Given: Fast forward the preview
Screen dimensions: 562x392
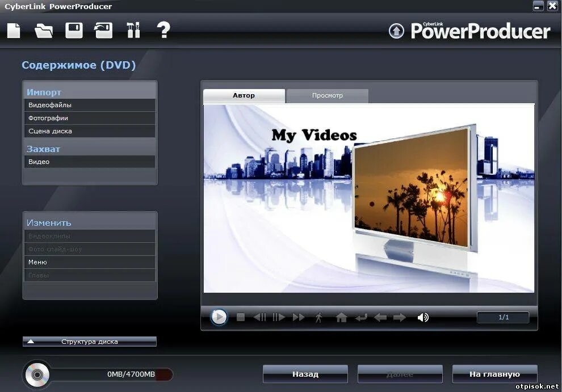Looking at the screenshot, I should point(299,317).
